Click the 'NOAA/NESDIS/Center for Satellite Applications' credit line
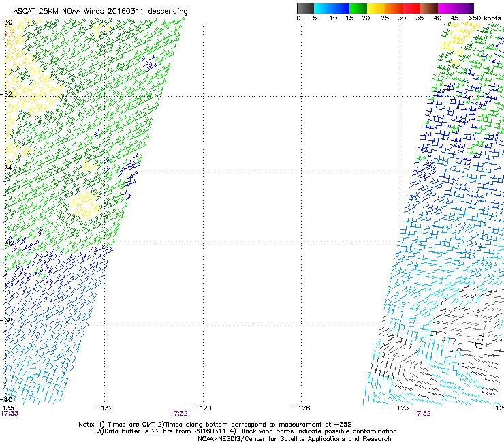The height and width of the screenshot is (443, 504). click(x=294, y=439)
